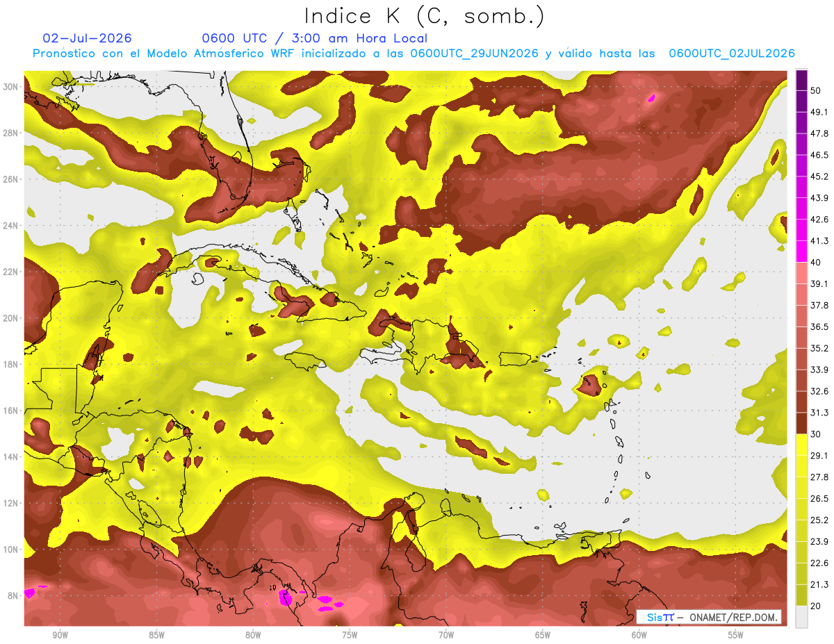This screenshot has height=644, width=834.
Task: Click the '90W' longitude label
Action: click(x=60, y=635)
